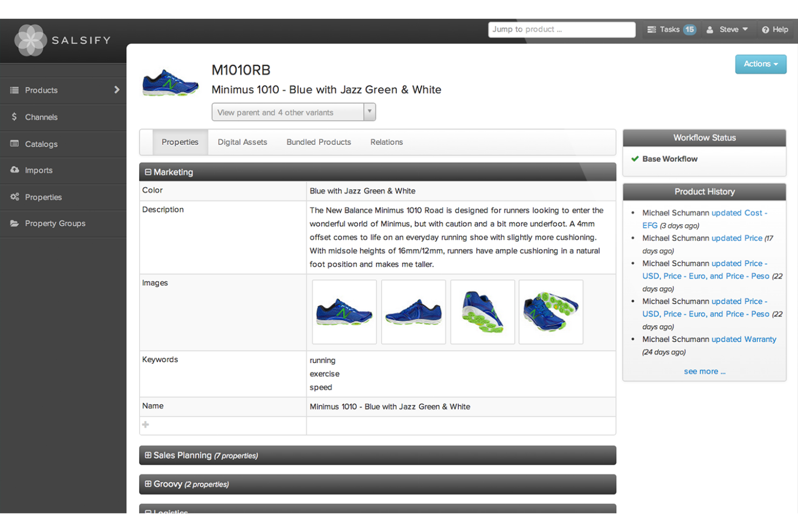The image size is (798, 532).
Task: Click the Help question mark icon
Action: tap(765, 30)
